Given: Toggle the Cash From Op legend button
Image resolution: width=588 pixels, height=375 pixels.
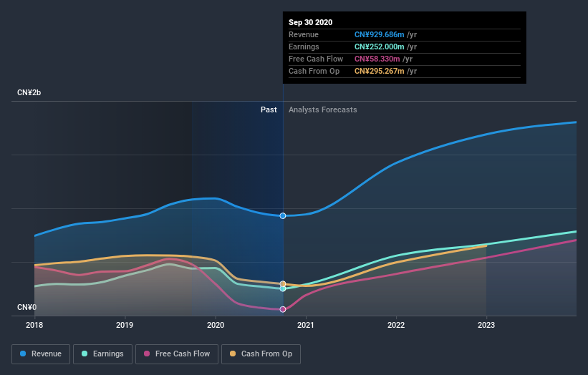Looking at the screenshot, I should pyautogui.click(x=261, y=354).
